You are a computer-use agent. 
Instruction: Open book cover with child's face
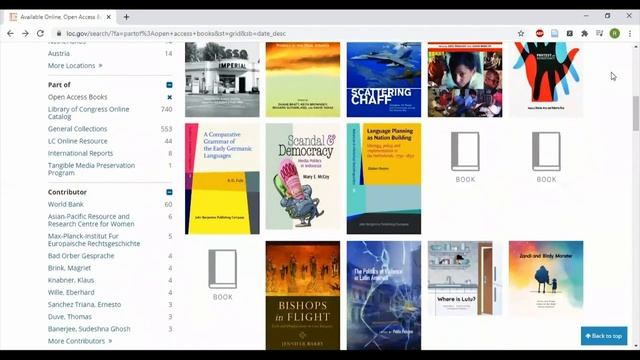pyautogui.click(x=465, y=80)
